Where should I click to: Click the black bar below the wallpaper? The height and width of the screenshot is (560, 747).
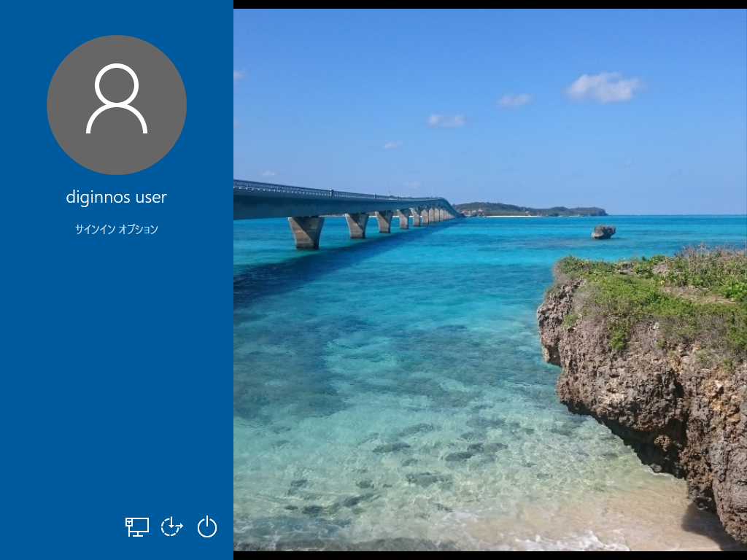[489, 556]
